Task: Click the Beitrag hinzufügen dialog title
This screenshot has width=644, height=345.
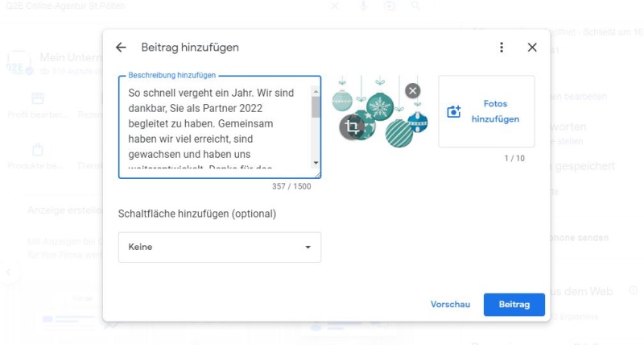Action: [190, 48]
